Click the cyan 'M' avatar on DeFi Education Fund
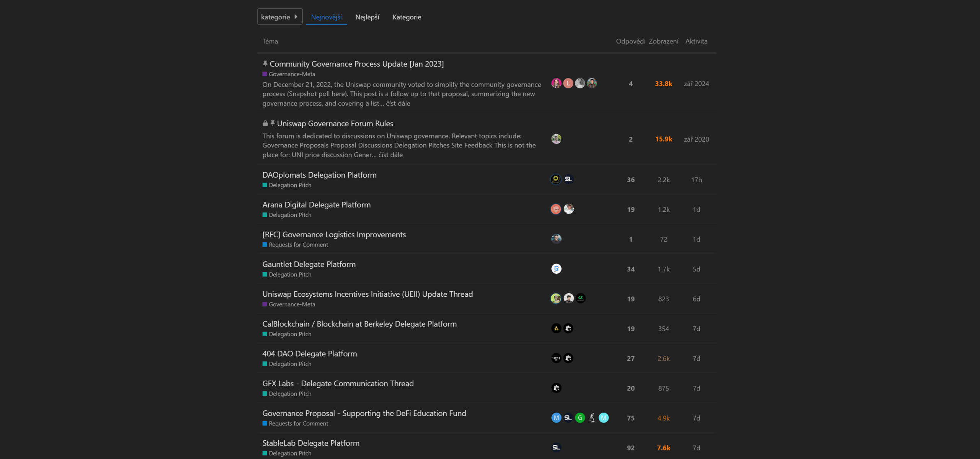Screen dimensions: 980x459 (604, 418)
